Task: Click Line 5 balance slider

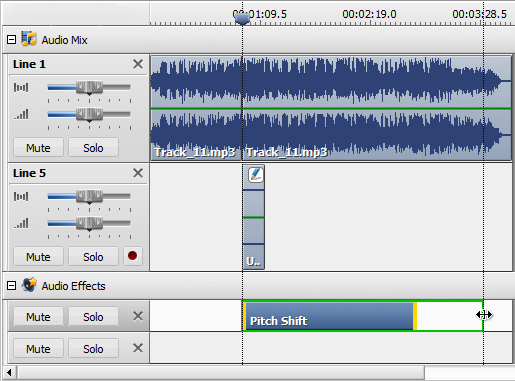Action: pos(89,197)
